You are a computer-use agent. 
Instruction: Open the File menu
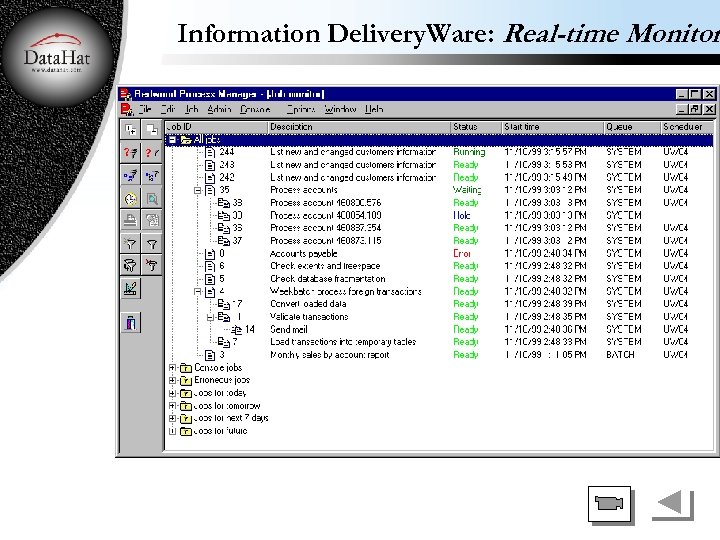[x=145, y=109]
